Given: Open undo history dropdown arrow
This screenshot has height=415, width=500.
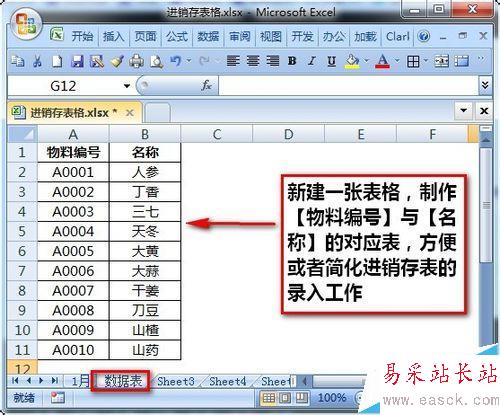Looking at the screenshot, I should pos(189,61).
